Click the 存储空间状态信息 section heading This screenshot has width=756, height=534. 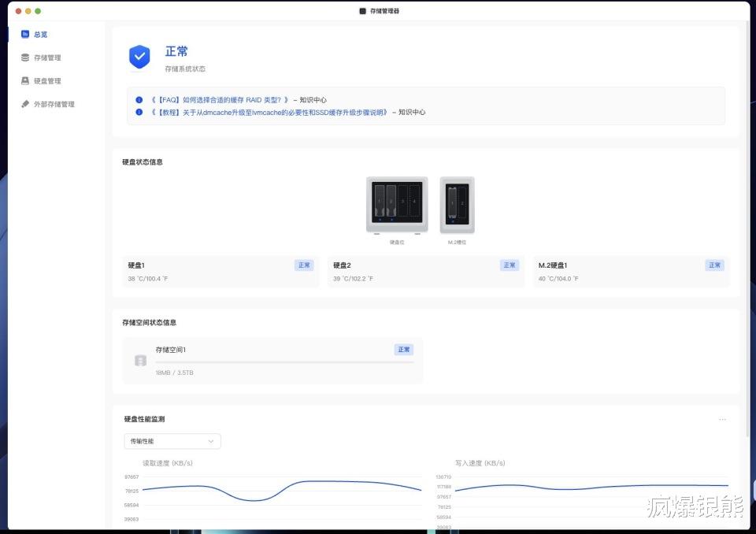point(149,322)
